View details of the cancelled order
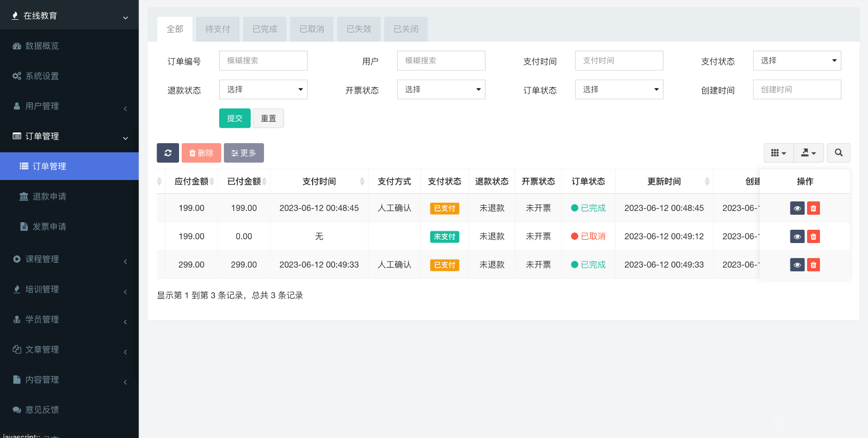 click(797, 237)
